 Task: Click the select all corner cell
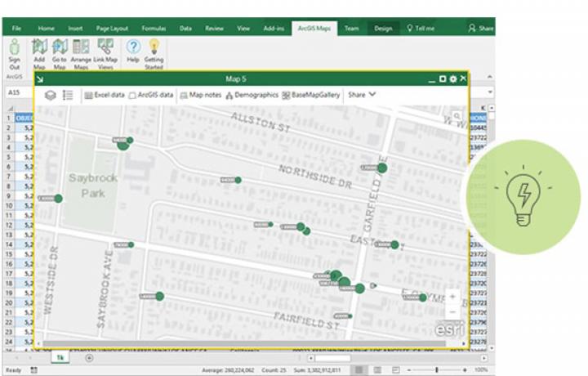[x=11, y=108]
